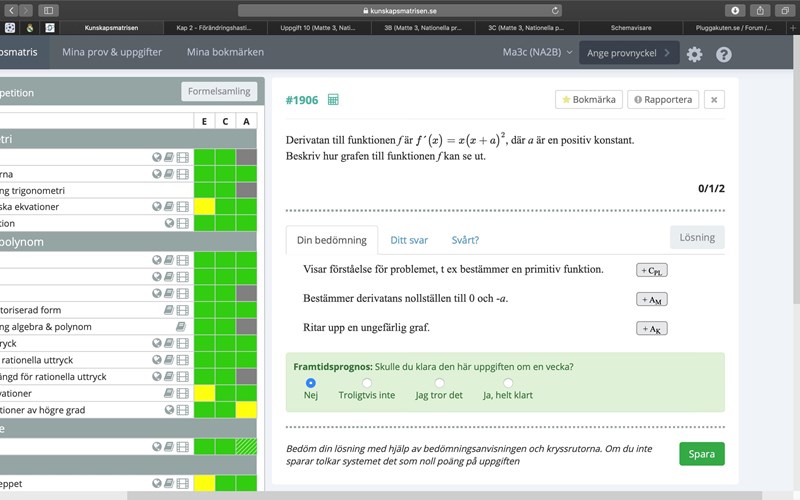800x500 pixels.
Task: Click the Safari downloads icon
Action: (736, 10)
